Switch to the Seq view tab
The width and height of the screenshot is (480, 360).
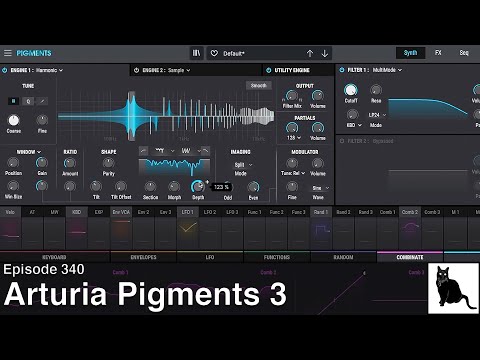coord(464,53)
